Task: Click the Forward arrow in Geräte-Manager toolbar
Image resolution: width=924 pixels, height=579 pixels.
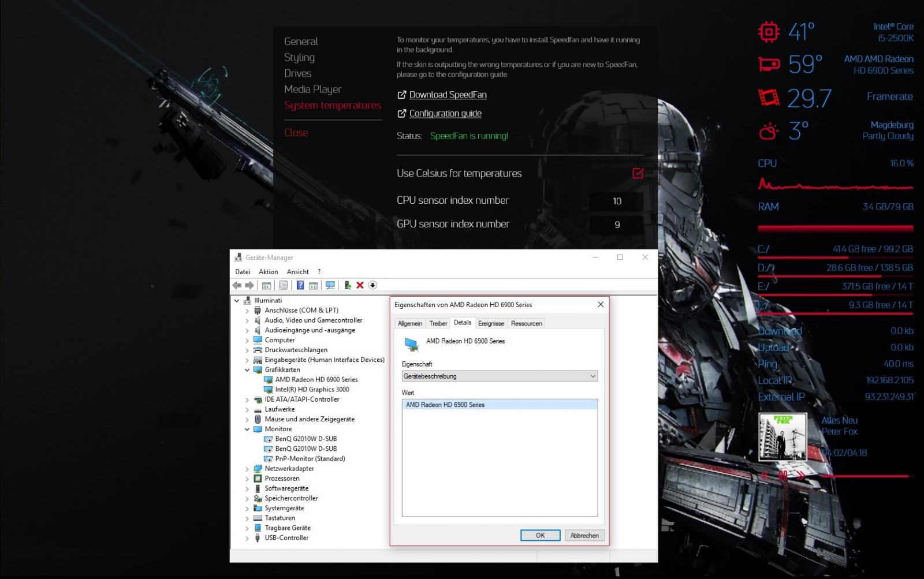Action: tap(249, 285)
